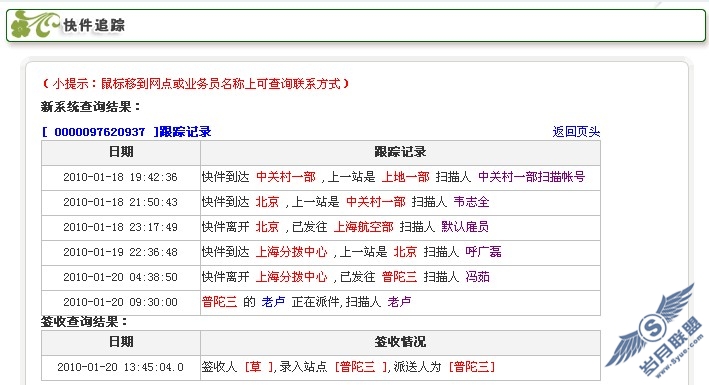Select scanner 中关村一部扫描帐号
Viewport: 709px width, 385px height.
[531, 177]
